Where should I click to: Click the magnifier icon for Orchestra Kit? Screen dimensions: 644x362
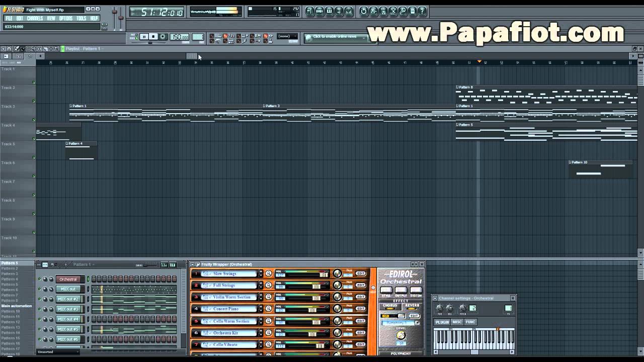pyautogui.click(x=269, y=332)
